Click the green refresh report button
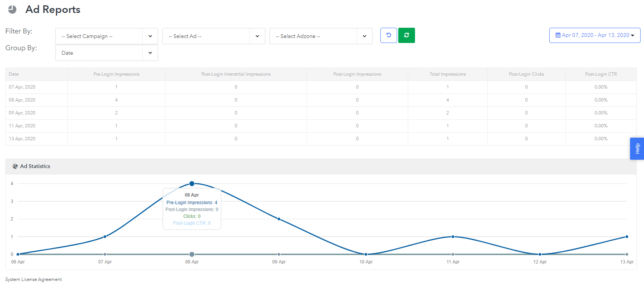This screenshot has height=284, width=644. 407,35
